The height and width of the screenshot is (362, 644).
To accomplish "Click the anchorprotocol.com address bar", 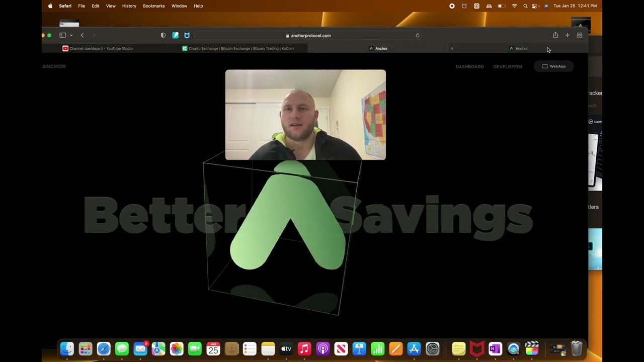I will (308, 36).
